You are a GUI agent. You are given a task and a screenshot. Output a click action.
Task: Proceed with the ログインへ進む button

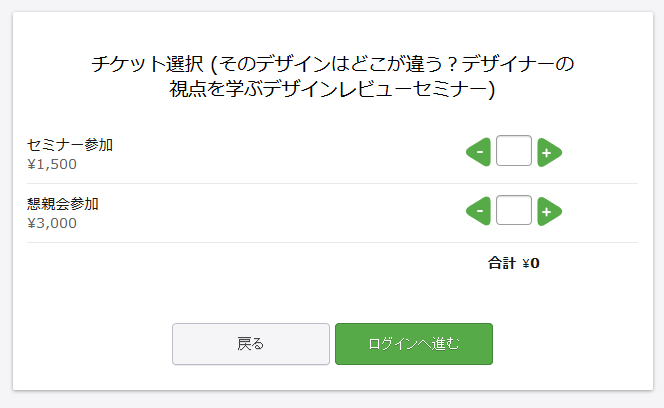(x=413, y=344)
